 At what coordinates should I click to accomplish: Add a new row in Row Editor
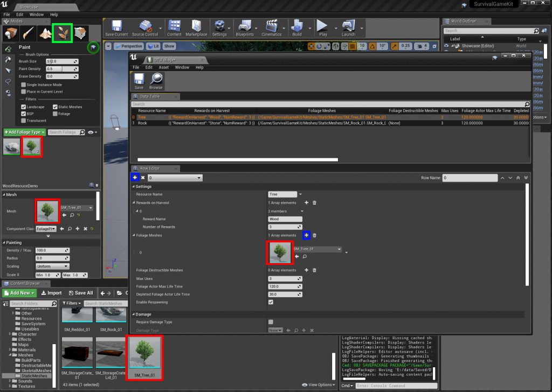click(135, 178)
